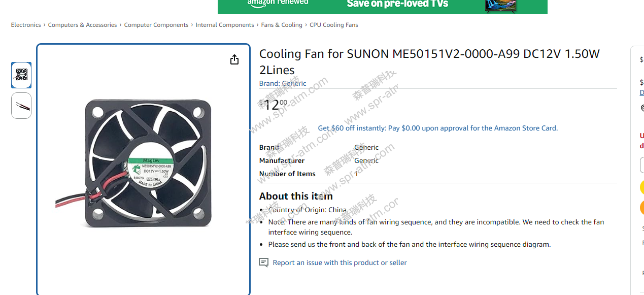Open the main cooling fan product image
Screen dimensions: 644x295
[143, 162]
